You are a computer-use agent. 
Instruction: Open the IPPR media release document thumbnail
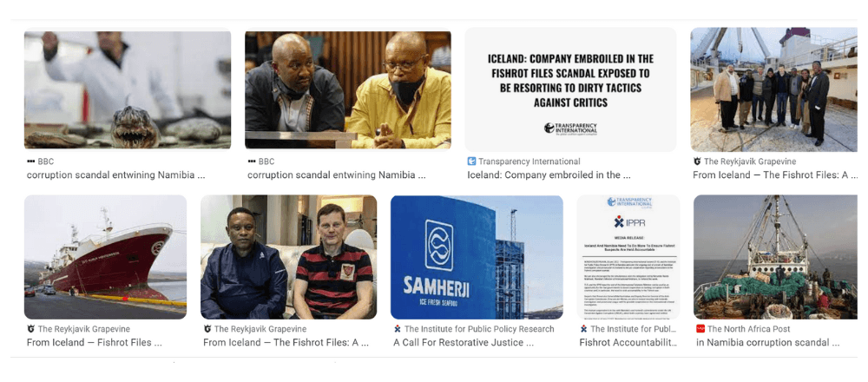pyautogui.click(x=628, y=257)
